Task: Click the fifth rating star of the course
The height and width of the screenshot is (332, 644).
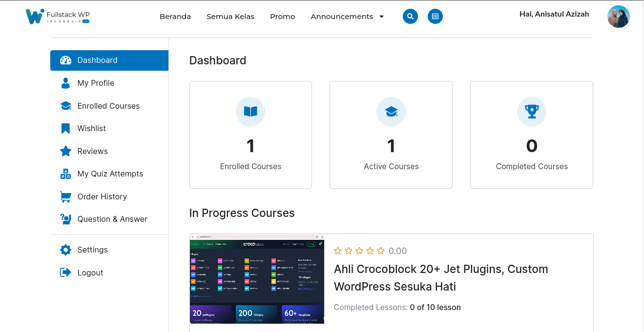Action: 381,251
